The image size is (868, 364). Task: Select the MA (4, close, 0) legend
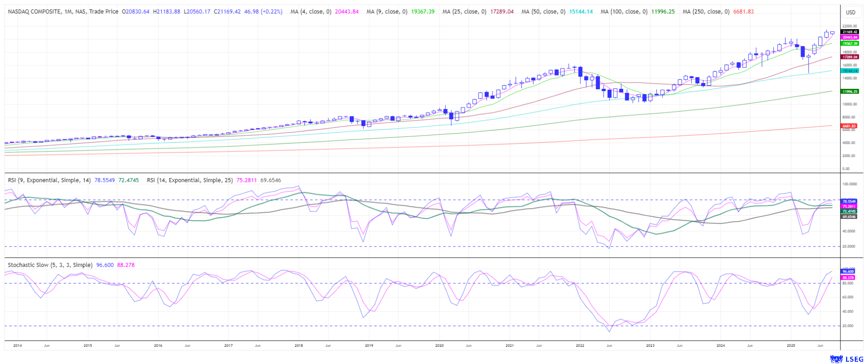click(311, 11)
